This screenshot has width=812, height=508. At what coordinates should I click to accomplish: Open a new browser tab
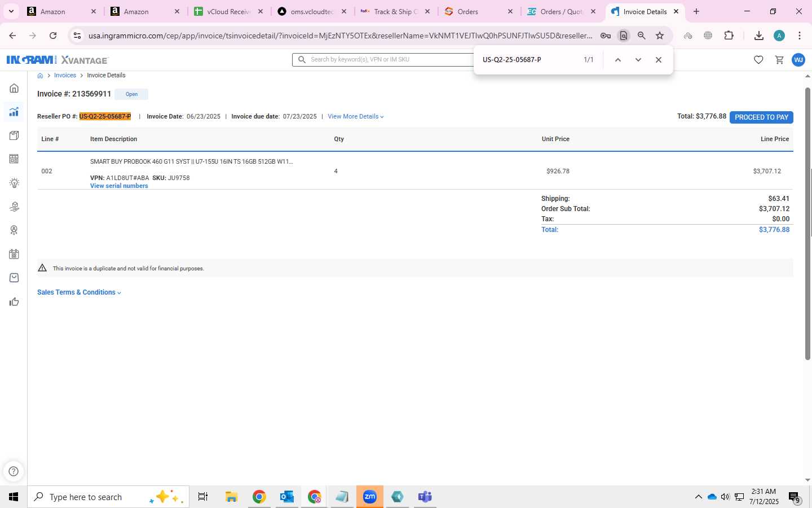(696, 11)
